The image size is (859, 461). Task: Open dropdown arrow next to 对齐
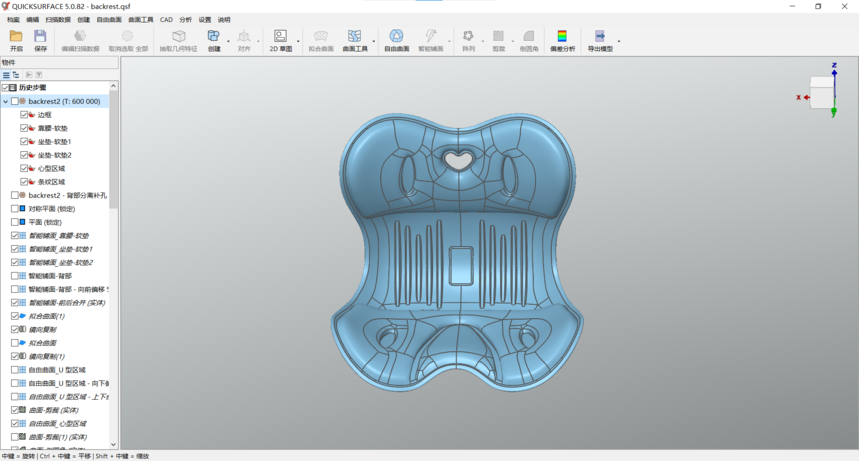pyautogui.click(x=258, y=41)
